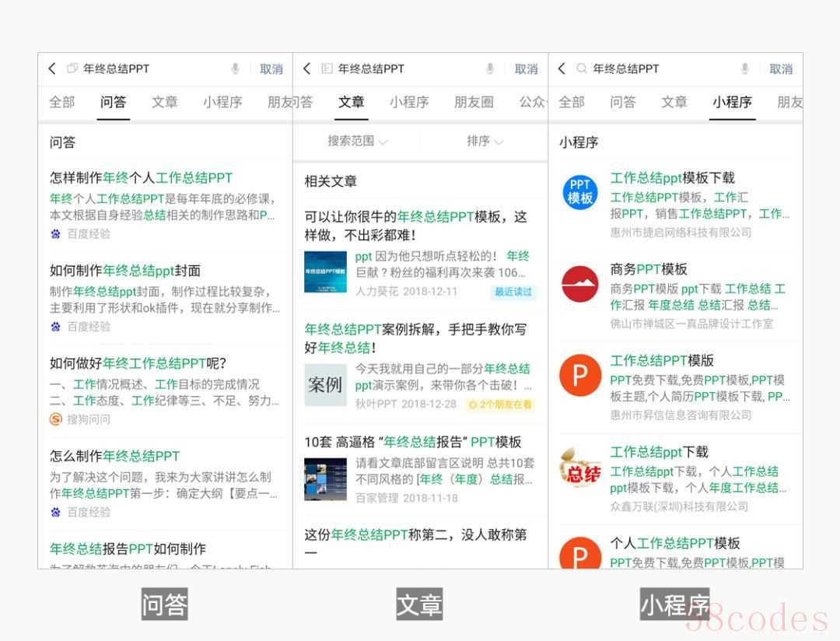Click Baidu paw icon under 怎么制作年终总结PPT
This screenshot has height=641, width=840.
[x=56, y=512]
